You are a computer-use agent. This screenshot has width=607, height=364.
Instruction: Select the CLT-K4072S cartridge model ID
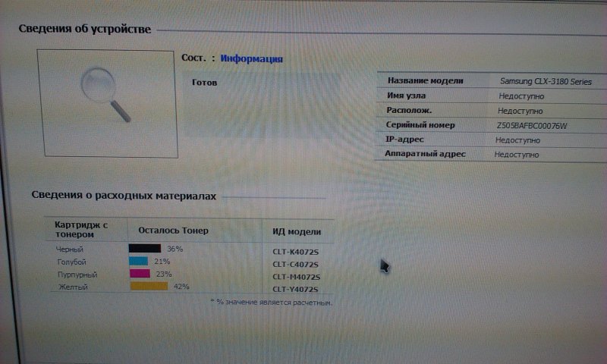297,251
